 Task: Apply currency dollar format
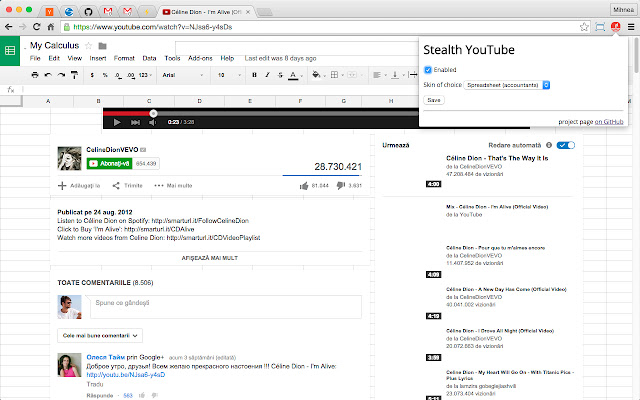tap(92, 75)
